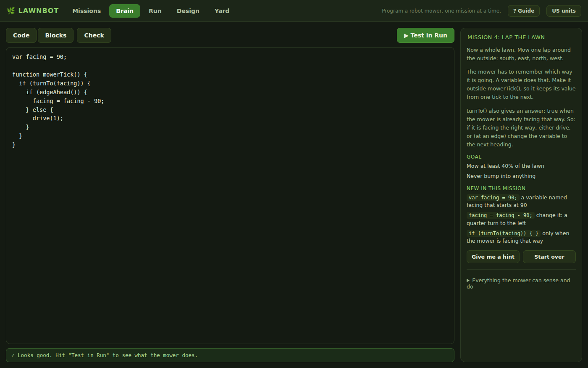Click Test in Run button
Image resolution: width=588 pixels, height=368 pixels.
click(x=425, y=35)
